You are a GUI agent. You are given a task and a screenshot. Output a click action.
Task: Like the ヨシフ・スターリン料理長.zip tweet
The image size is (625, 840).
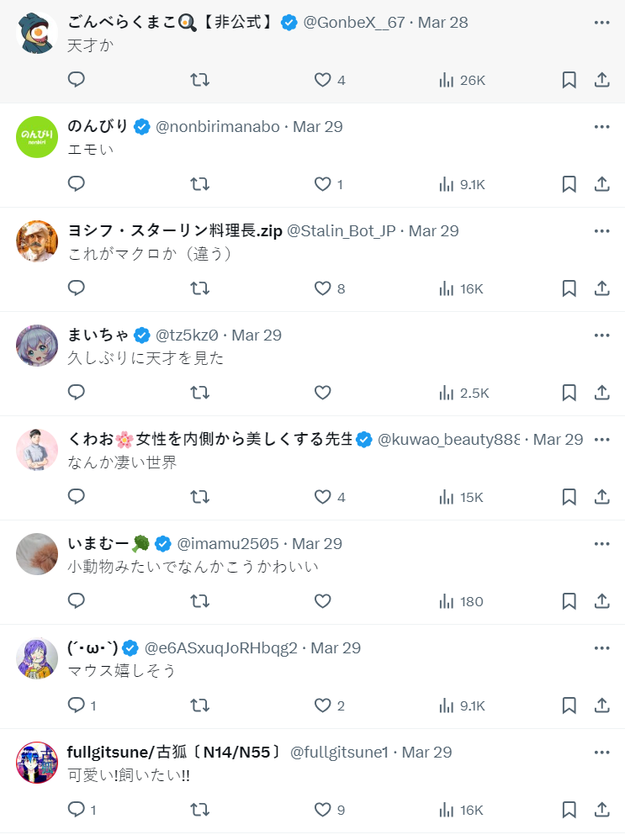click(322, 288)
